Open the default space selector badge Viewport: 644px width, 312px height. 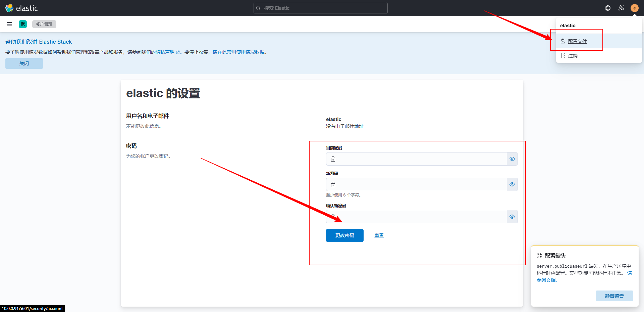coord(23,24)
